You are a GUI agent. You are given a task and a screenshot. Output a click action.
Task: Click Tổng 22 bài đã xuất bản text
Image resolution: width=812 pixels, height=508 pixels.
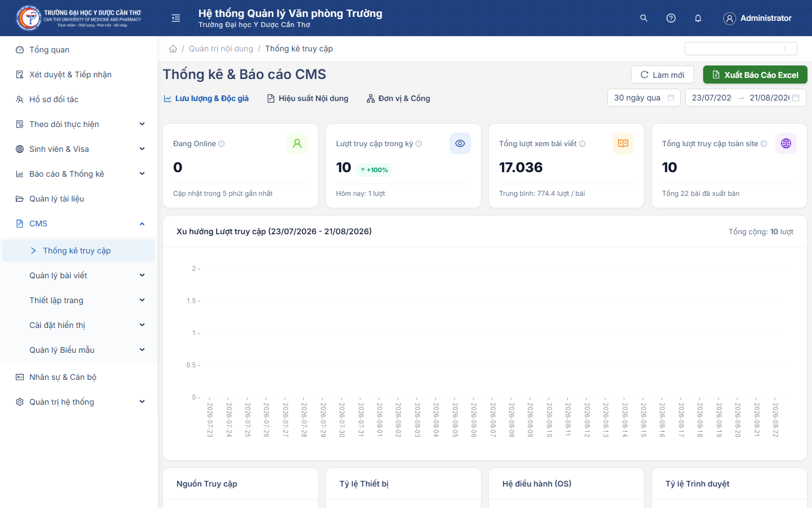pos(701,194)
